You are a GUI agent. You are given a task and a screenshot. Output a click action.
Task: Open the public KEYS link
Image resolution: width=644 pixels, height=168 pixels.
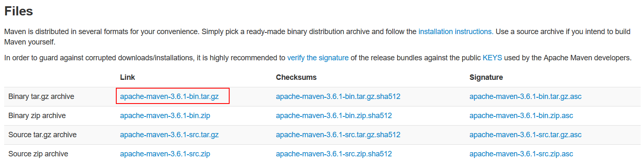click(x=492, y=58)
